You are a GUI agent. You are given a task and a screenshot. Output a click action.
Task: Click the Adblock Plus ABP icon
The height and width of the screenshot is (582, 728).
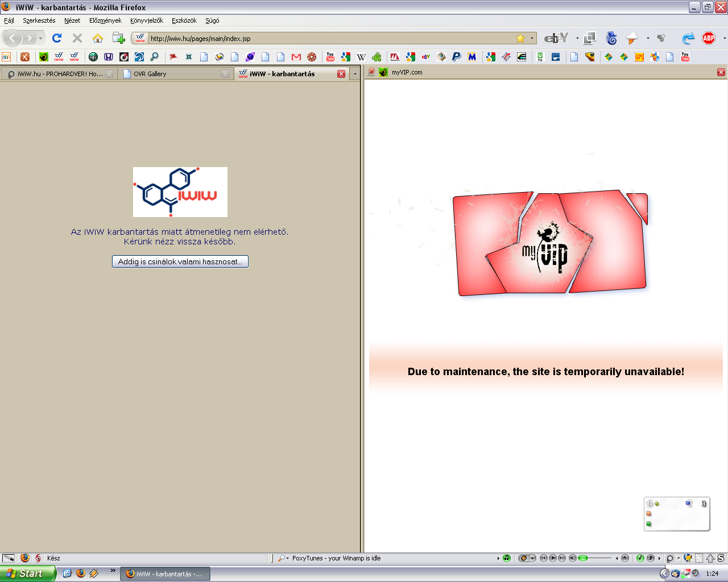coord(709,38)
